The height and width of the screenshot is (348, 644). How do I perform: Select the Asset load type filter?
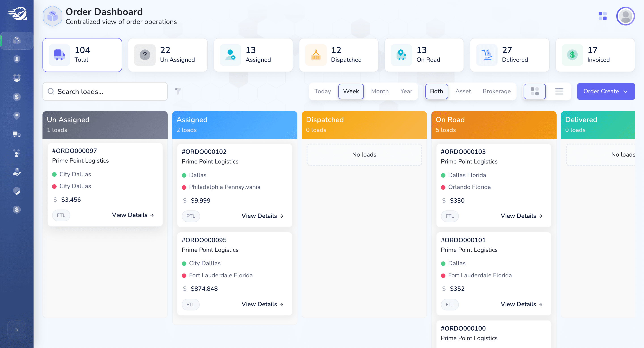463,91
